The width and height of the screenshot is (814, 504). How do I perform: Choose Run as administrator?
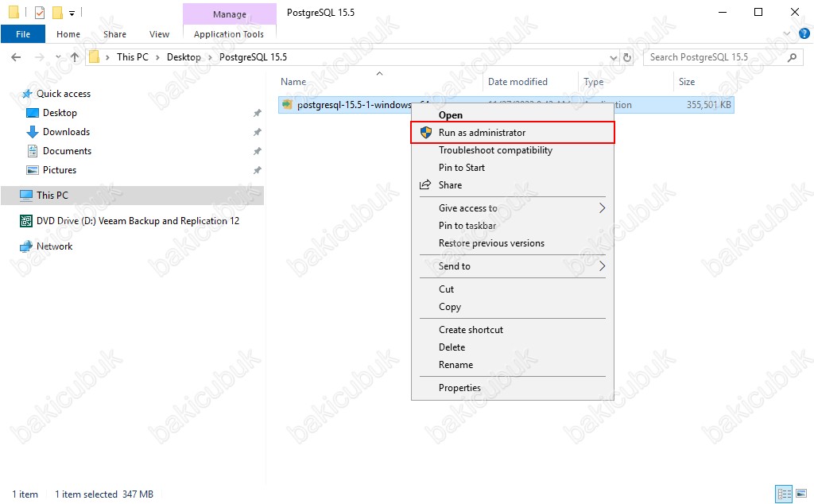[513, 132]
